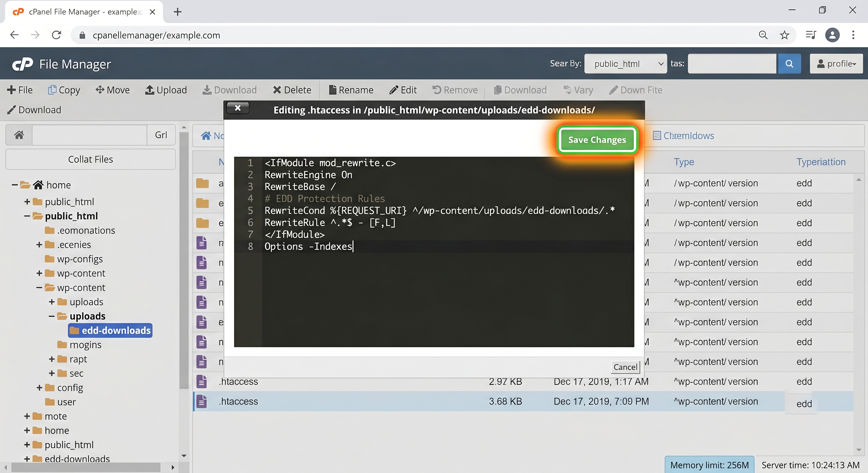This screenshot has height=473, width=868.
Task: Click the browser address bar URL
Action: pos(156,35)
